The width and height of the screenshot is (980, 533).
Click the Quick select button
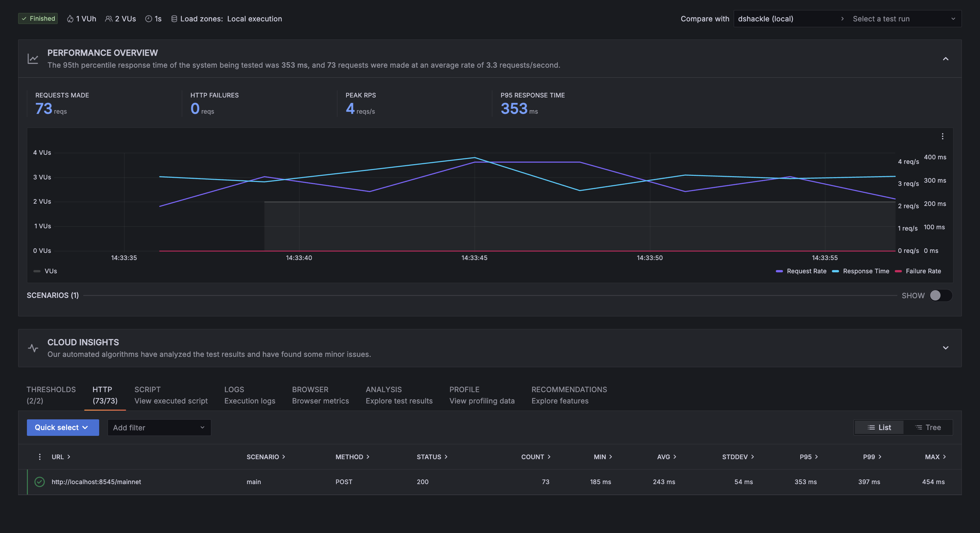63,427
